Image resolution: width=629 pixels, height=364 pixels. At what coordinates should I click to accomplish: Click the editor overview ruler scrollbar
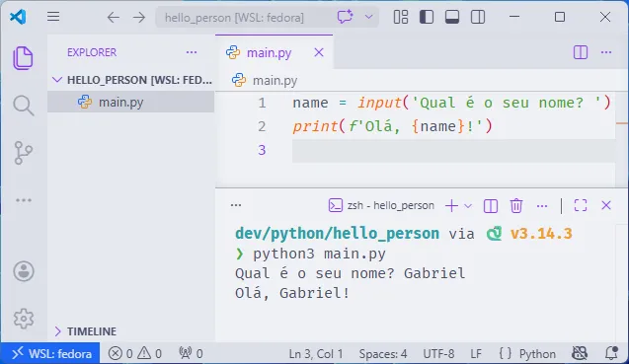(621, 138)
